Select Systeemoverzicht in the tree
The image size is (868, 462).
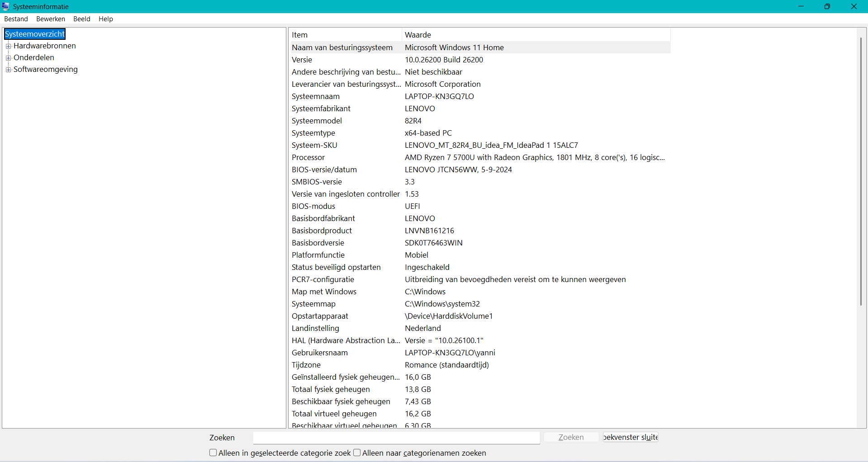[35, 34]
